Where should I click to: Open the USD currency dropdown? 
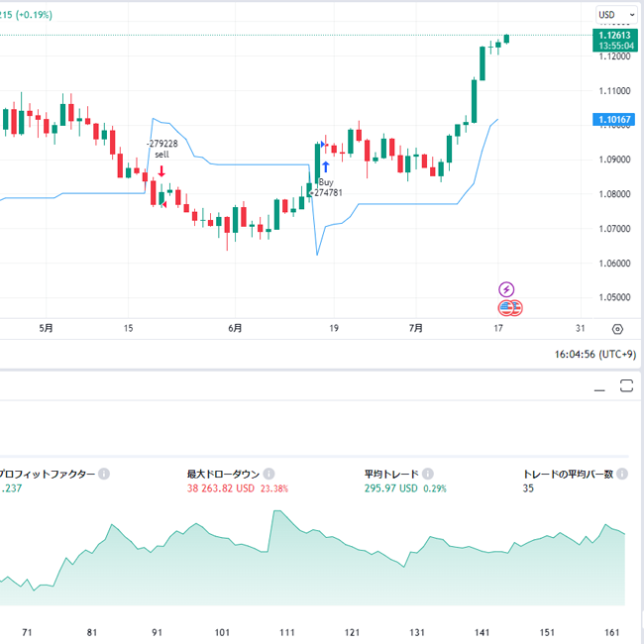[616, 15]
